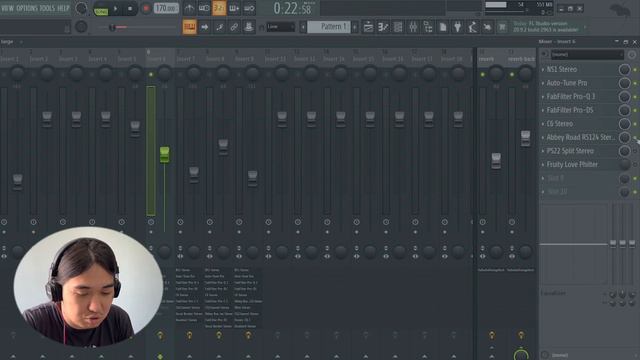Start playback with the play button
Image resolution: width=640 pixels, height=360 pixels.
click(x=116, y=8)
